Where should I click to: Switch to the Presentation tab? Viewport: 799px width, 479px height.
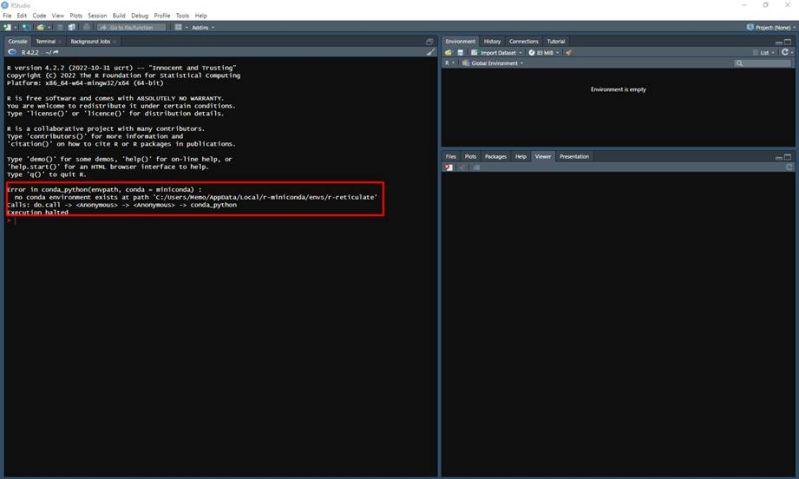tap(574, 156)
